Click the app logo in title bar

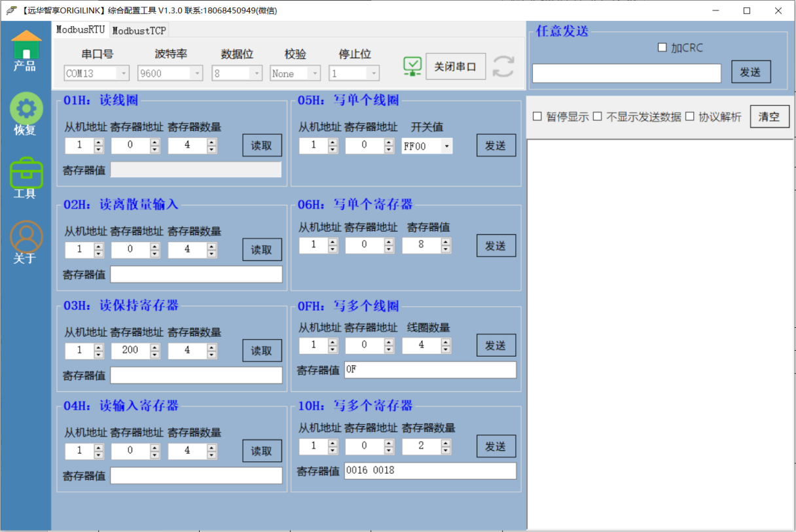tap(11, 10)
